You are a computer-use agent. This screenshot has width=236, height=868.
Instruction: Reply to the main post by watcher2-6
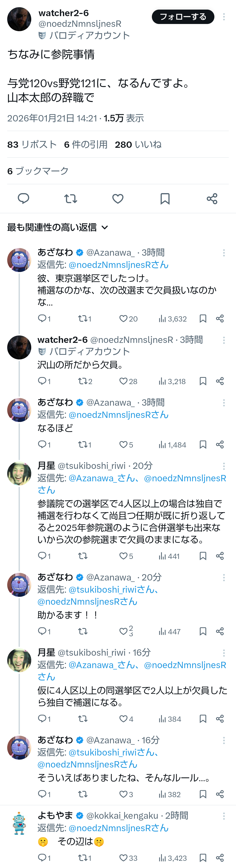(x=23, y=198)
